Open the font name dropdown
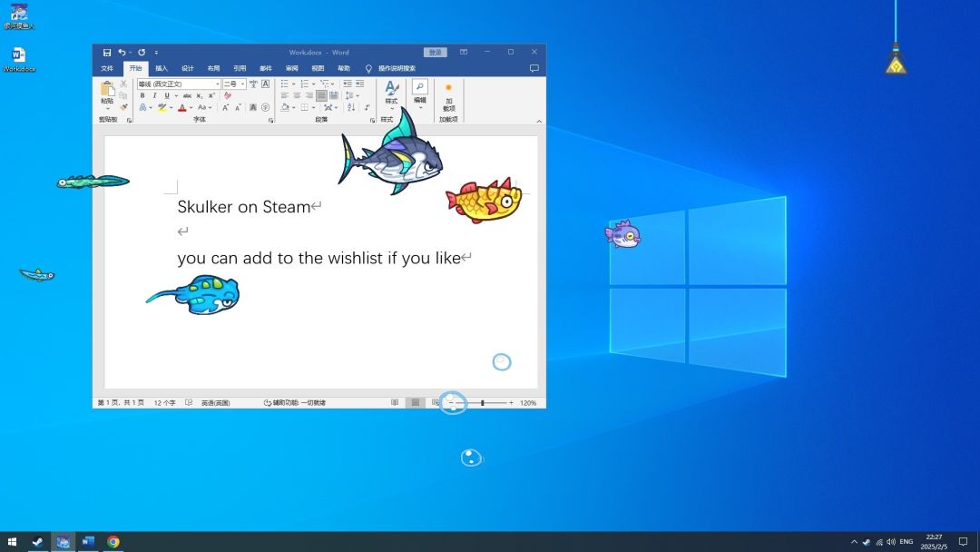The width and height of the screenshot is (980, 552). point(218,84)
